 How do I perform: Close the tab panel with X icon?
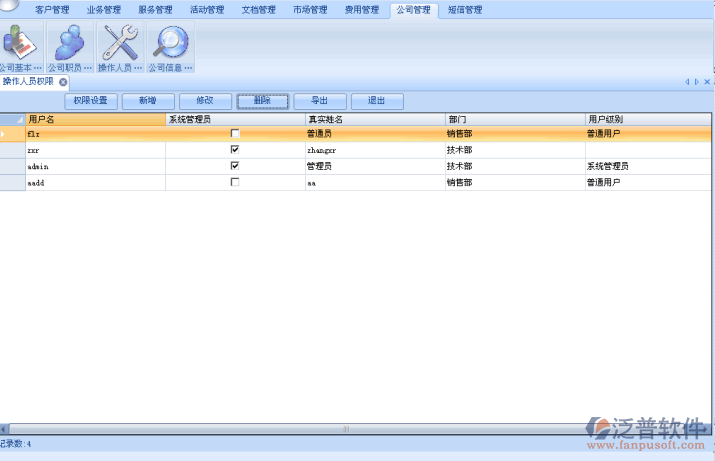coord(707,82)
